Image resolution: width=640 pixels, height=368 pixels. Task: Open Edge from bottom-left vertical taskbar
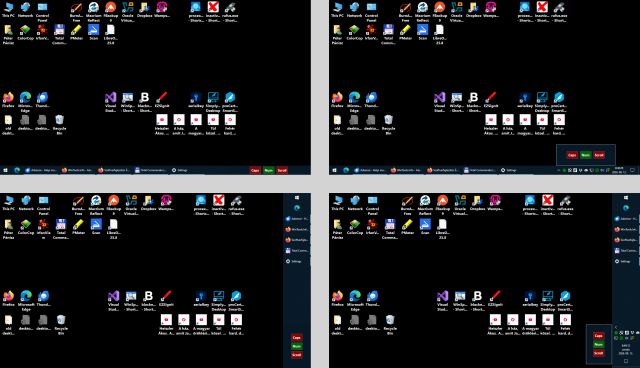[297, 208]
